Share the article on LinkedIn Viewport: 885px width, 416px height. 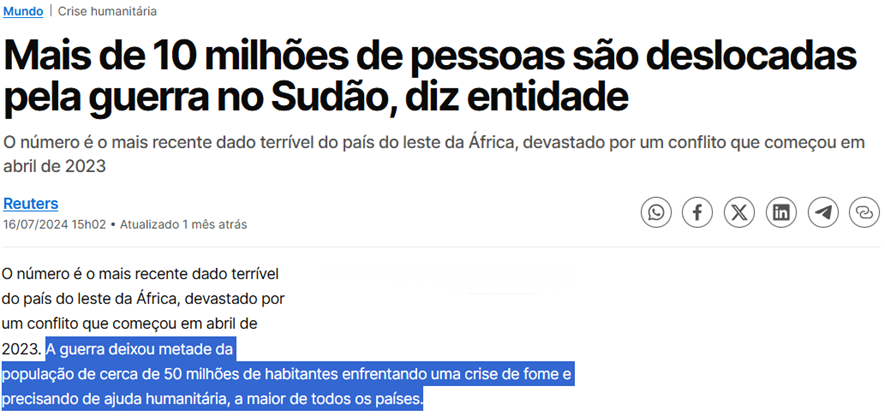[x=781, y=212]
